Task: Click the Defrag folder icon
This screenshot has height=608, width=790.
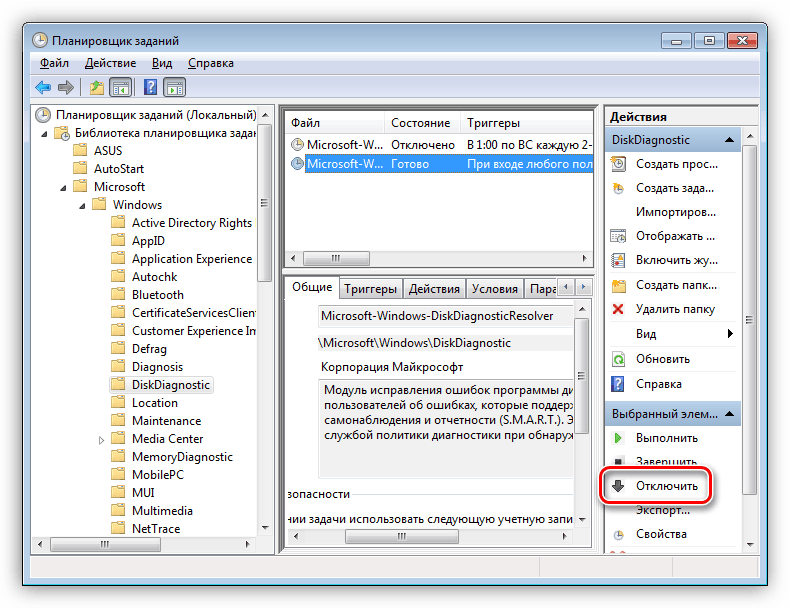Action: pos(118,348)
